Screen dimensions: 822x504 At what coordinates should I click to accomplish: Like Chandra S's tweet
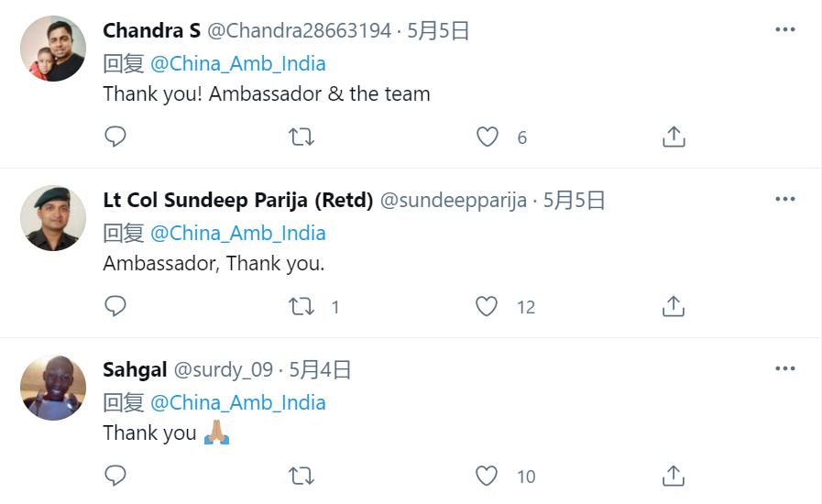[488, 137]
